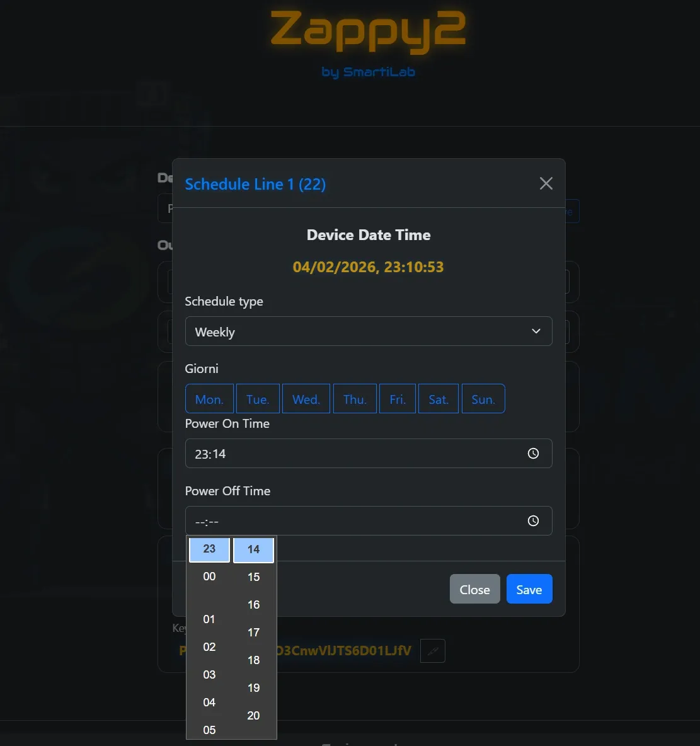Toggle the Sat. day button
The height and width of the screenshot is (746, 700).
(439, 399)
